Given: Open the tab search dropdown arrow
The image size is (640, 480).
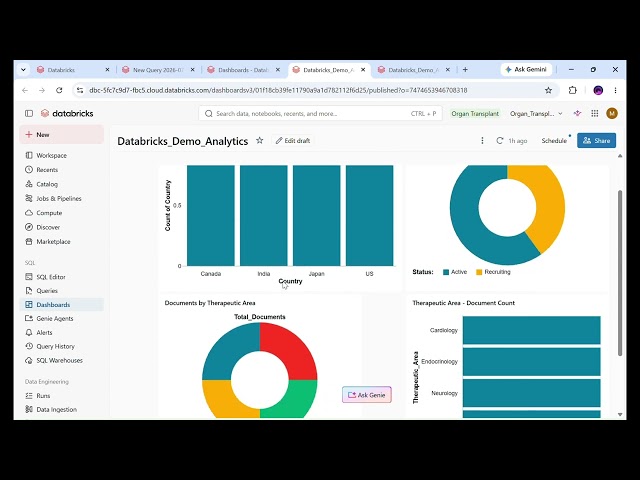Looking at the screenshot, I should click(23, 70).
